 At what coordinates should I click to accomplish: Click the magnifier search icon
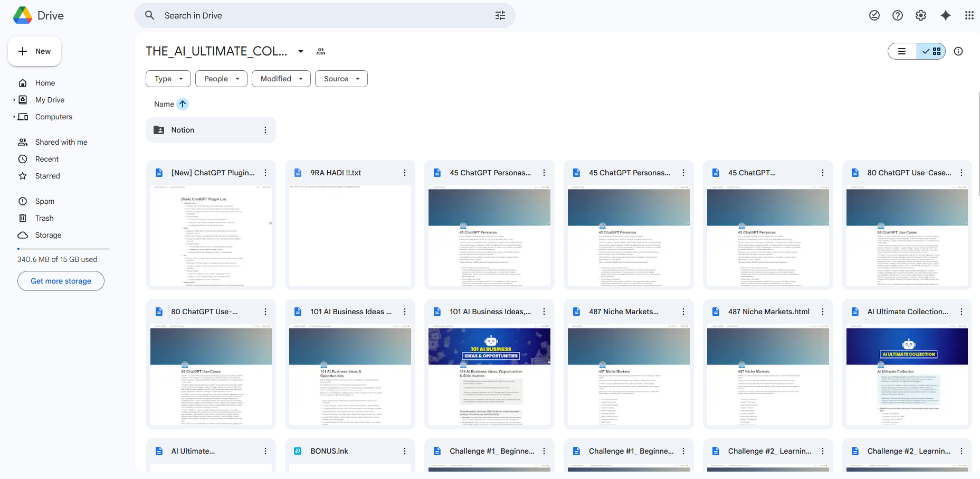point(150,15)
